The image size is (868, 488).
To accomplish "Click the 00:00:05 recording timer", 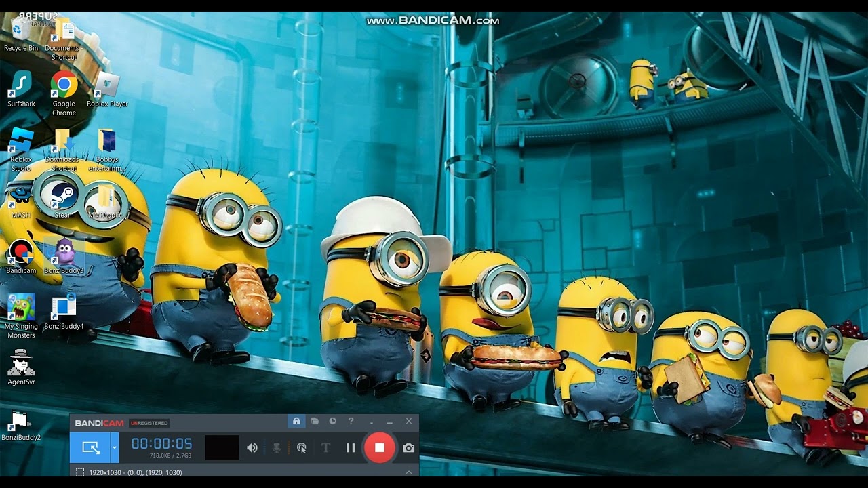I will [161, 443].
